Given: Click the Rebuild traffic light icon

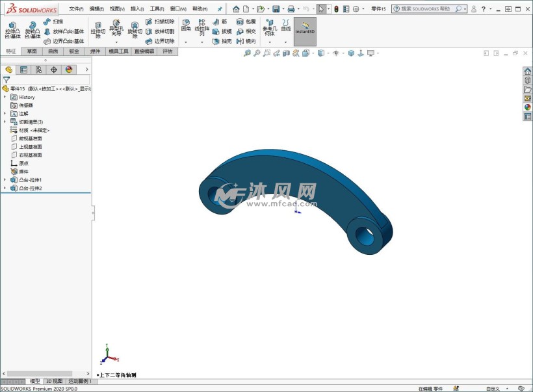Looking at the screenshot, I should click(336, 9).
